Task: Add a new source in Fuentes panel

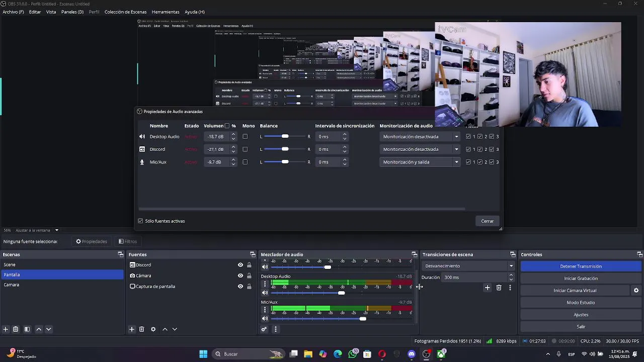Action: [131, 329]
